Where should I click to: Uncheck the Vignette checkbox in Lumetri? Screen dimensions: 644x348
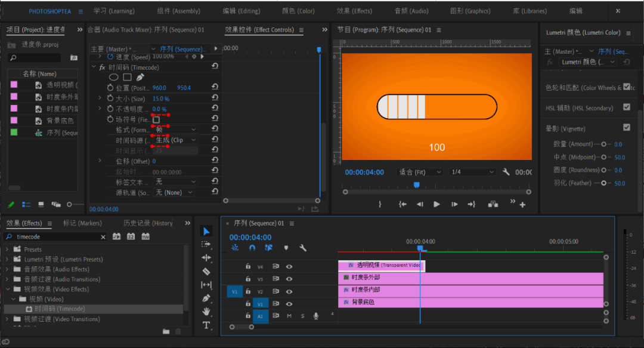[626, 128]
